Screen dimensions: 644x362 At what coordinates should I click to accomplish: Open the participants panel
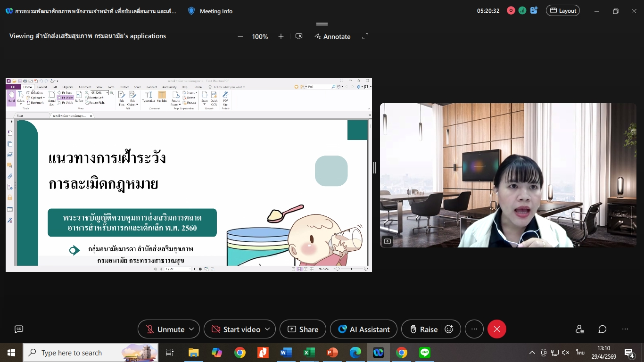(x=580, y=329)
